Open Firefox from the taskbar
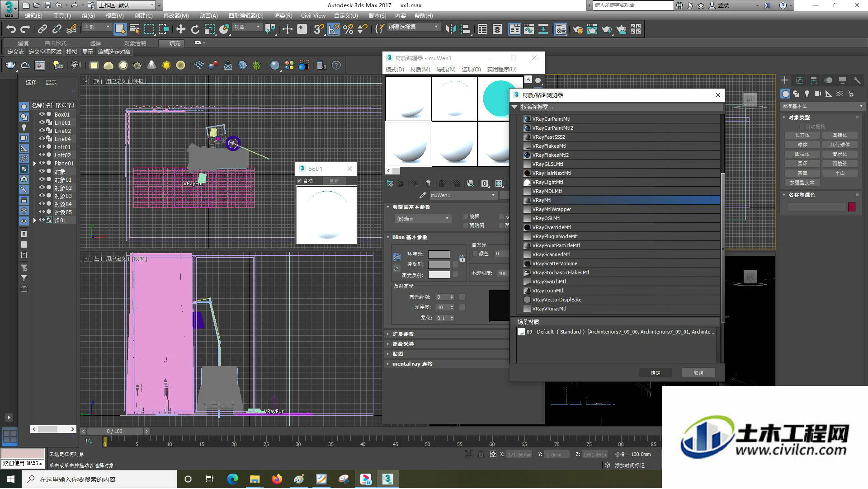The height and width of the screenshot is (489, 868). 277,479
